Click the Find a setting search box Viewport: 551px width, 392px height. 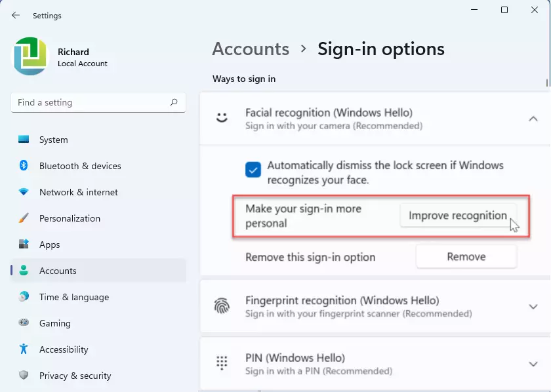pos(98,102)
